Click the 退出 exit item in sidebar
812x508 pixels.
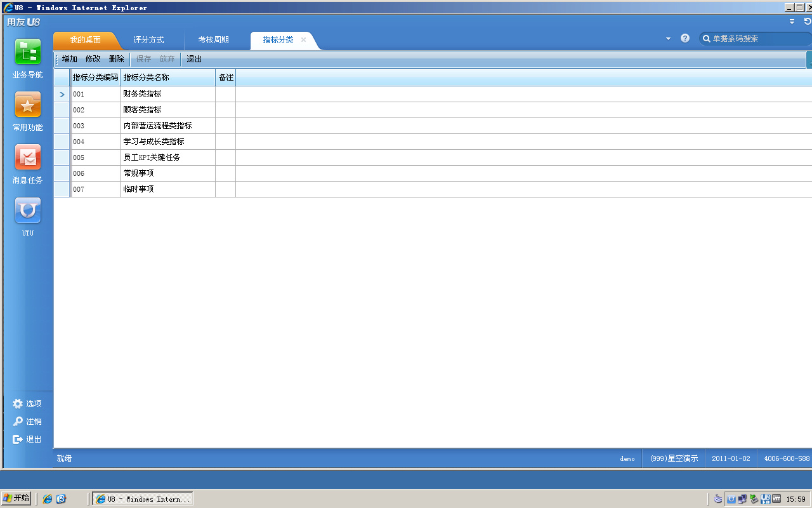(x=27, y=439)
